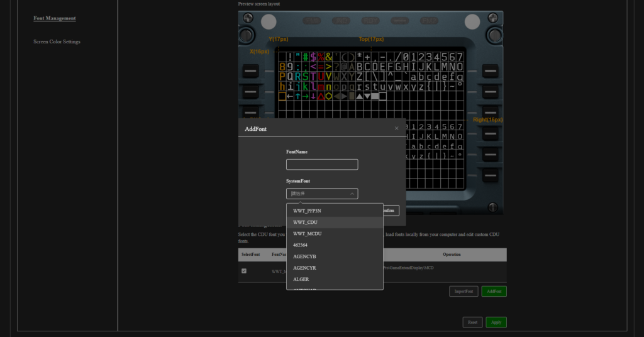Click the green AddFont button
644x337 pixels.
click(x=494, y=292)
